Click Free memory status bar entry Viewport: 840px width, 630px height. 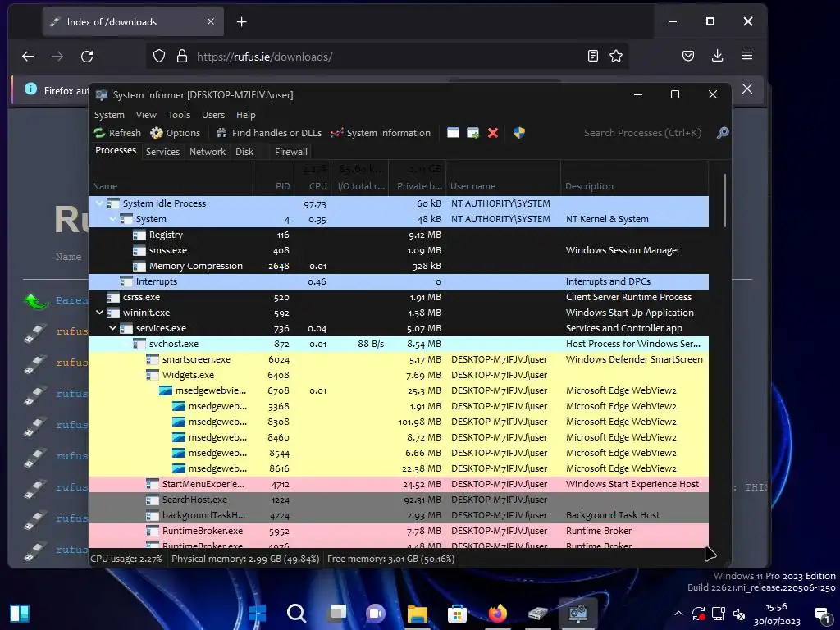[x=391, y=559]
